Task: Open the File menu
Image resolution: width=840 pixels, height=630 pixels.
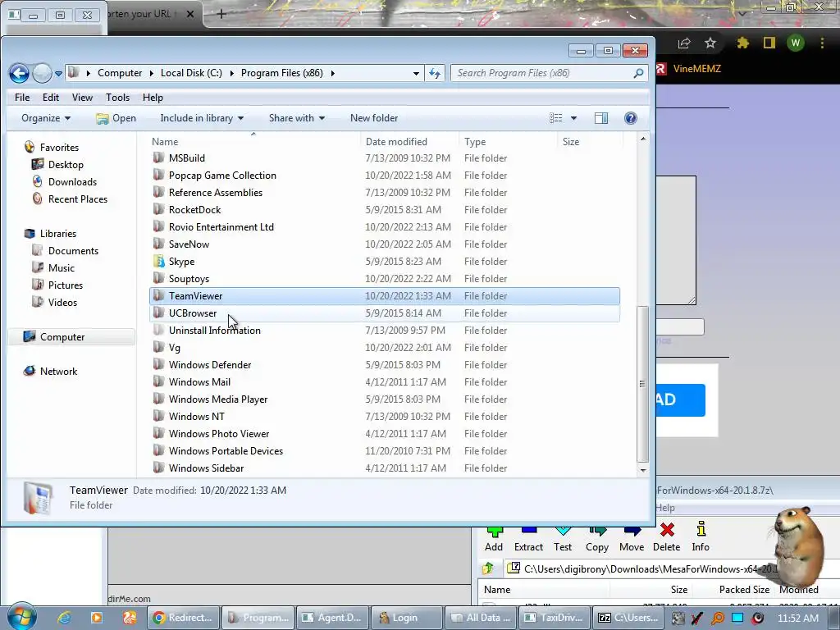Action: 22,98
